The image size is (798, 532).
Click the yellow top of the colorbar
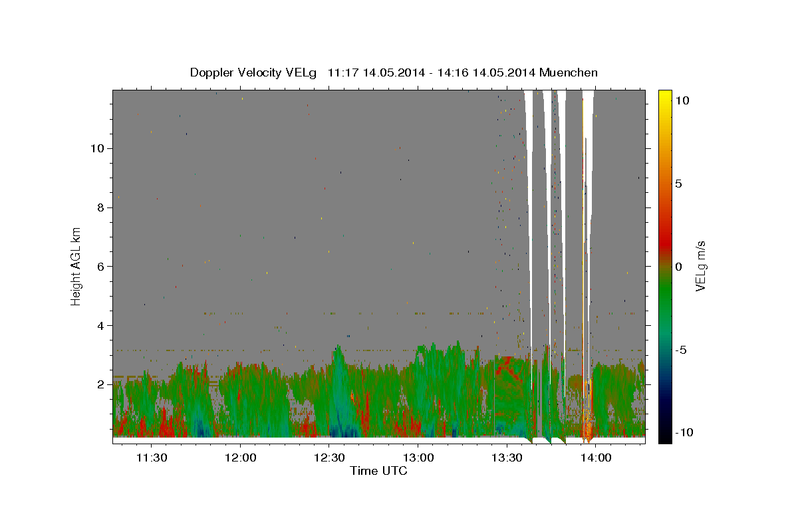pyautogui.click(x=665, y=96)
